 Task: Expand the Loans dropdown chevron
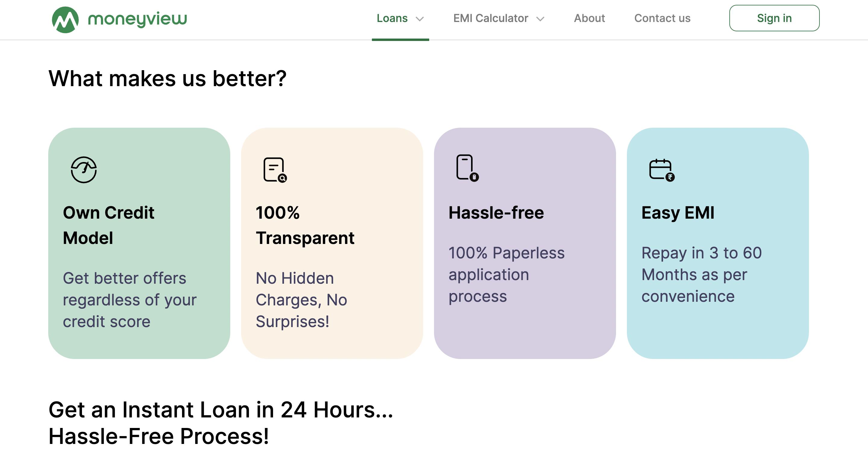(420, 19)
